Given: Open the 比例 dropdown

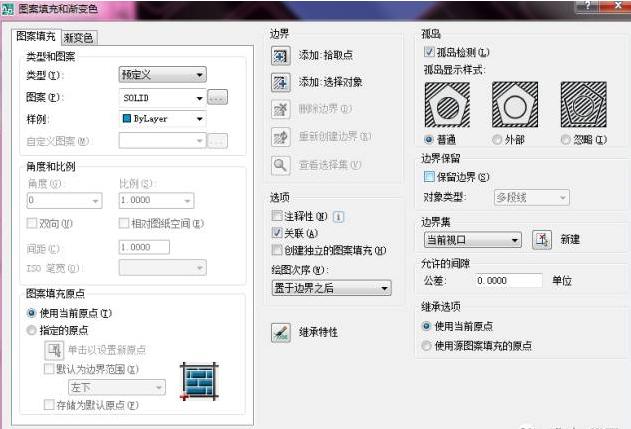Looking at the screenshot, I should click(157, 200).
